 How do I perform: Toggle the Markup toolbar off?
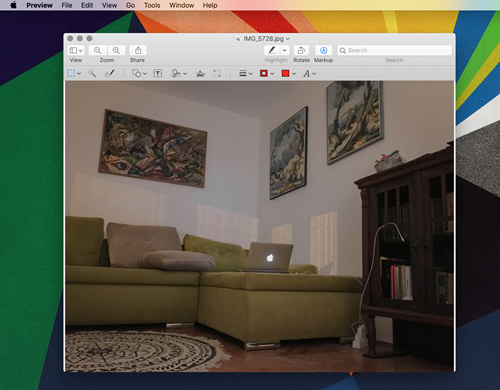[x=323, y=50]
